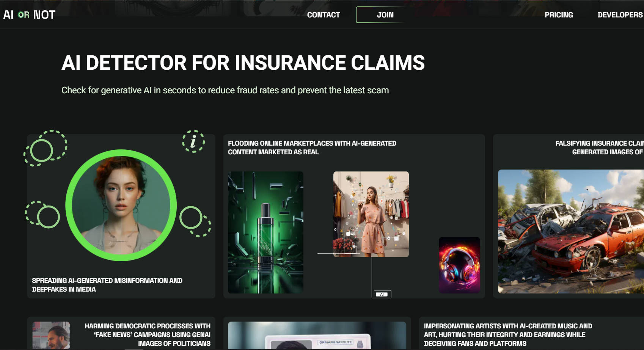This screenshot has height=350, width=644.
Task: Open the crashed cars image
Action: click(571, 231)
